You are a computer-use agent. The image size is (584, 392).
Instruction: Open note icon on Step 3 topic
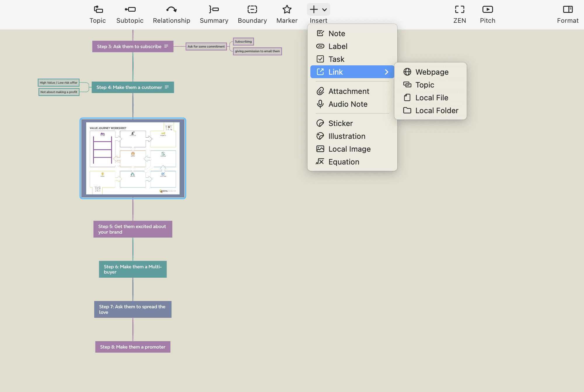pos(166,46)
